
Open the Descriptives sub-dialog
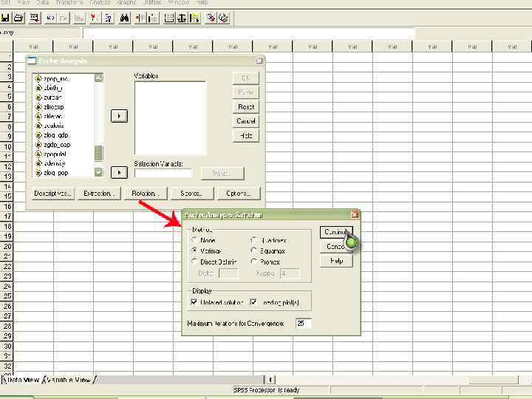[52, 194]
